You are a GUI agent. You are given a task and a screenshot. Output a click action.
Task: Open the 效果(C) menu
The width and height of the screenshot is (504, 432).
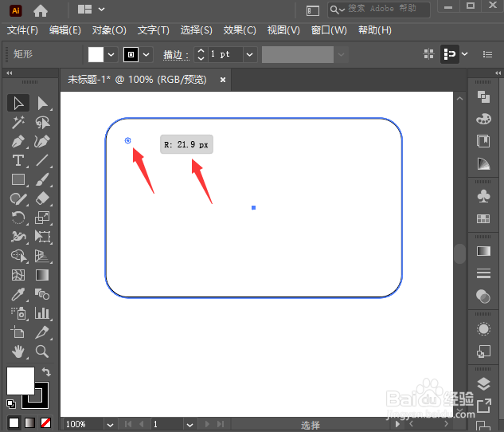pyautogui.click(x=240, y=30)
